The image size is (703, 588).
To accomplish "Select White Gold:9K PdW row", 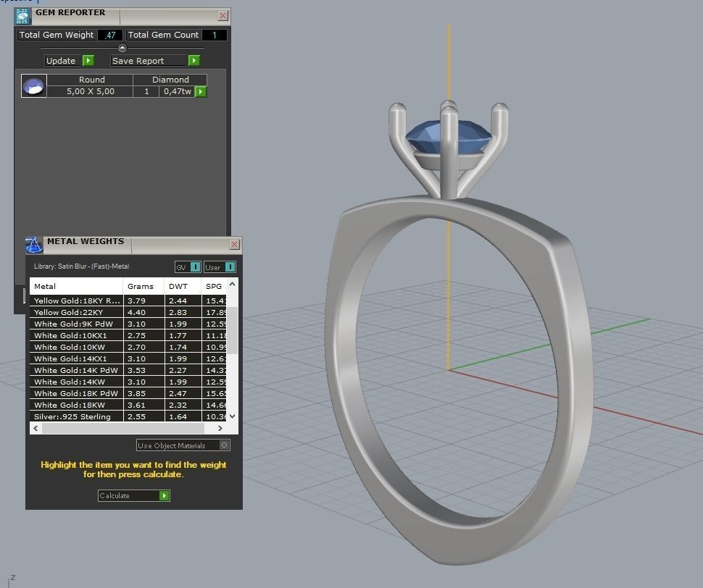I will click(x=128, y=324).
